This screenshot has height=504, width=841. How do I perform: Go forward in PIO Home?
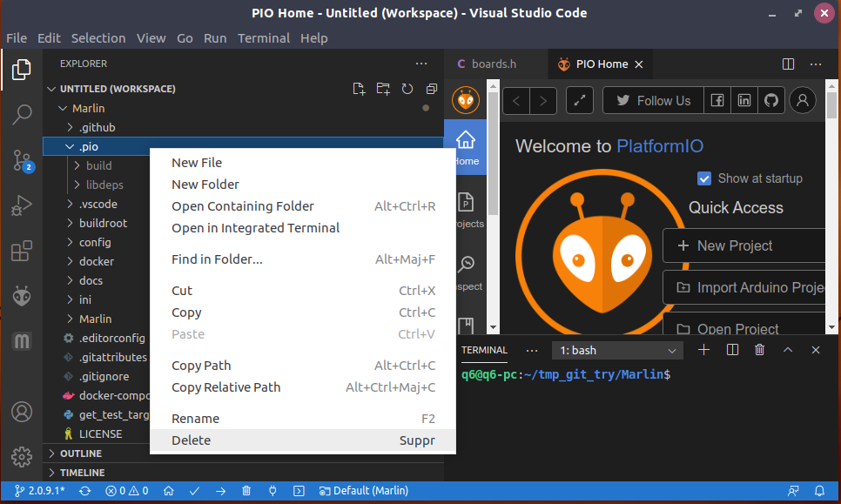click(x=542, y=101)
